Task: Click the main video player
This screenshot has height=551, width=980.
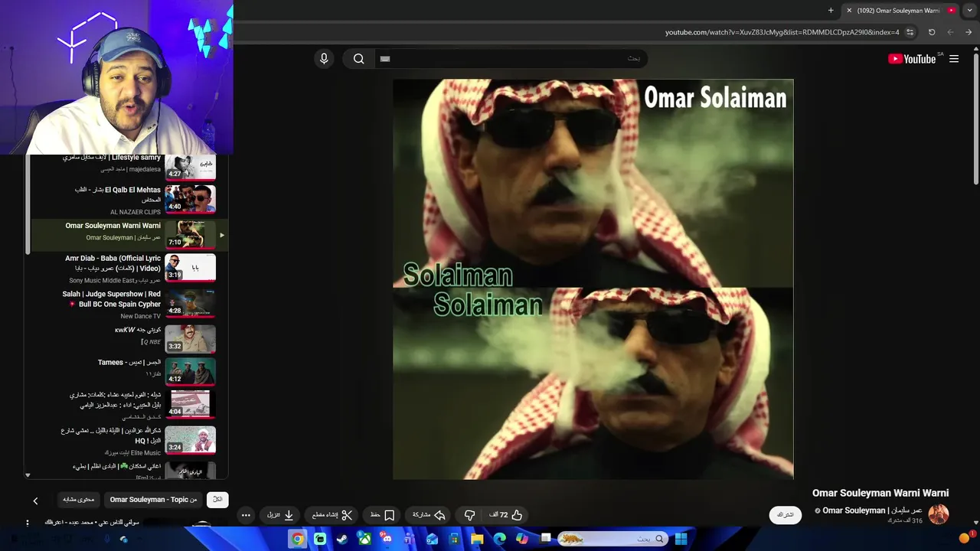Action: pos(593,279)
